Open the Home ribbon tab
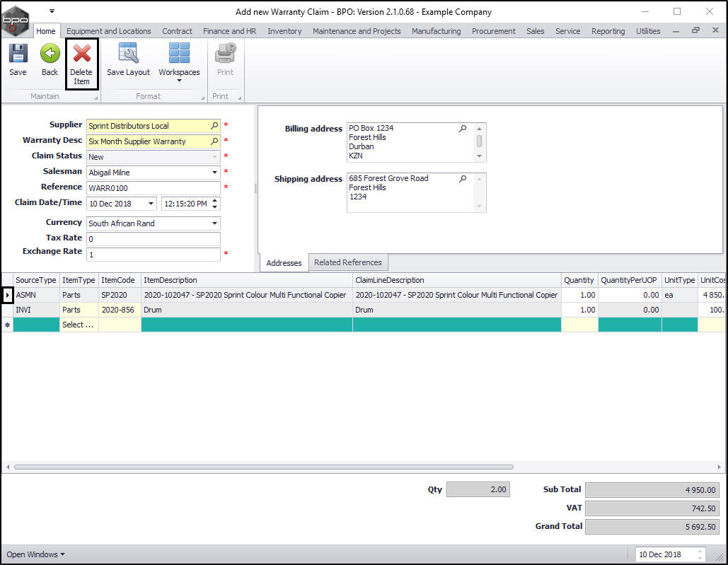This screenshot has height=565, width=728. point(46,31)
